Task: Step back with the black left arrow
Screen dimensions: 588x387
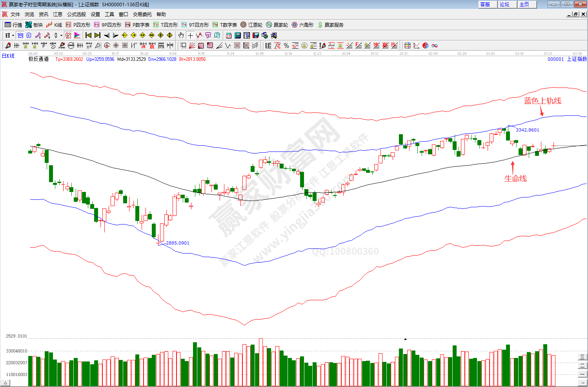Action: click(x=107, y=35)
